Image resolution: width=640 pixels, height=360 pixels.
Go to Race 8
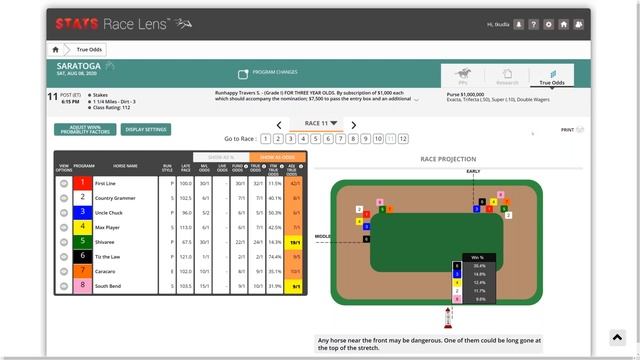[x=353, y=139]
